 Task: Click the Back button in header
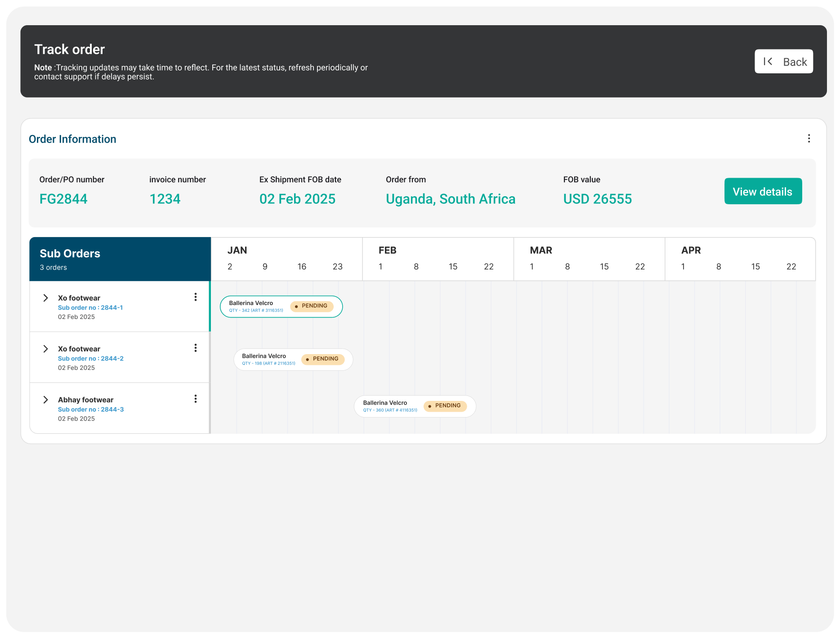tap(783, 62)
